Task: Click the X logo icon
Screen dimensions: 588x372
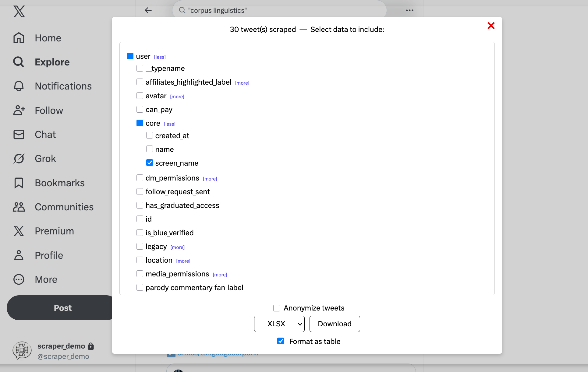Action: [x=19, y=12]
